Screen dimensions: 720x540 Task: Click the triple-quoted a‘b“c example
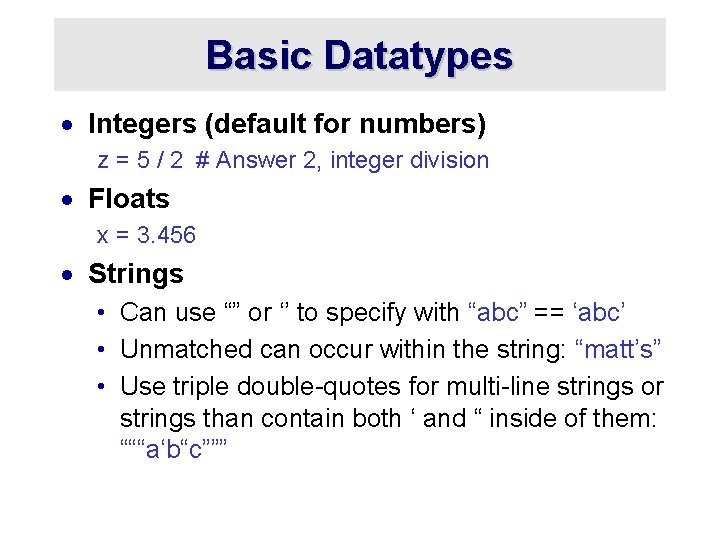(174, 449)
